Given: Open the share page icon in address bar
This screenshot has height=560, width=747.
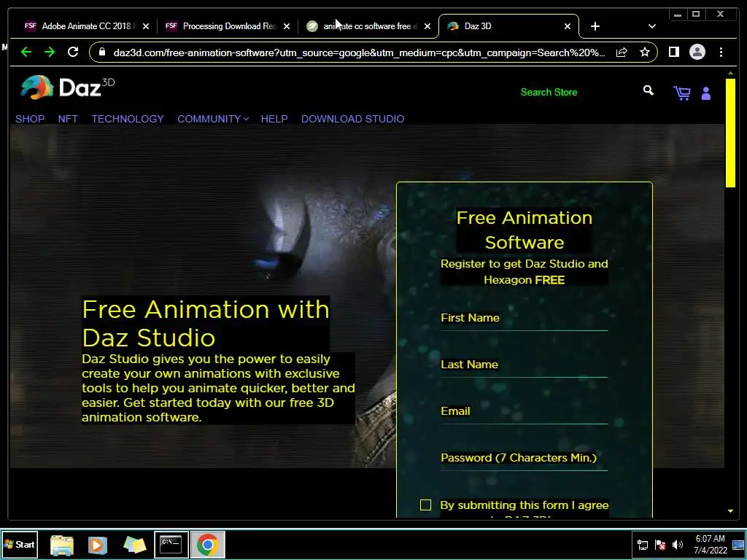Looking at the screenshot, I should click(622, 52).
